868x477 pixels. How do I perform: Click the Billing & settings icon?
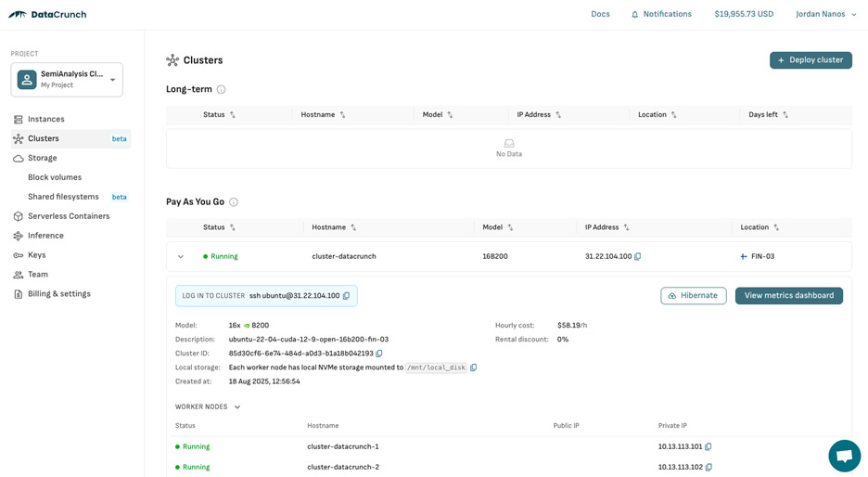coord(19,293)
